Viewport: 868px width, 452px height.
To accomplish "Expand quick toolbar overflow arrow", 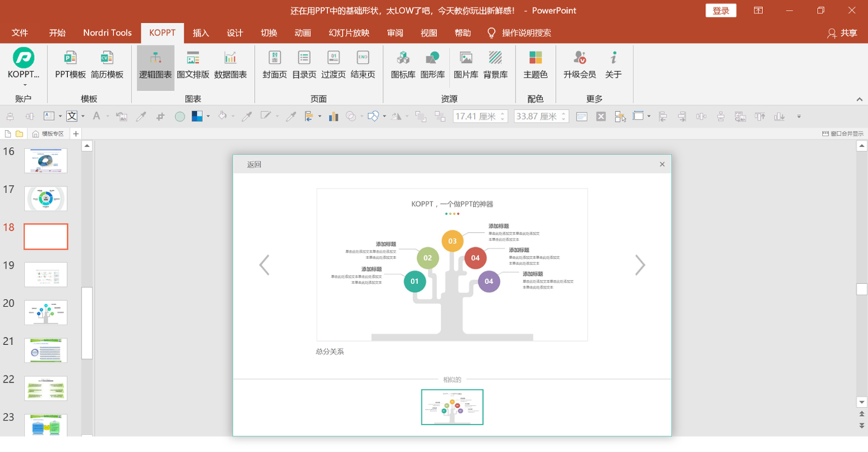I will 799,117.
